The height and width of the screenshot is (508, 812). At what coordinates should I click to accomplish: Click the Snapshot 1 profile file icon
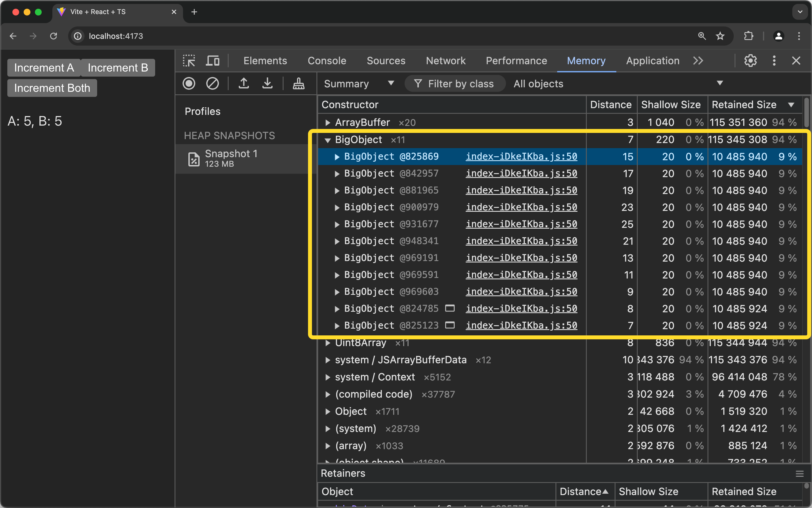point(194,159)
